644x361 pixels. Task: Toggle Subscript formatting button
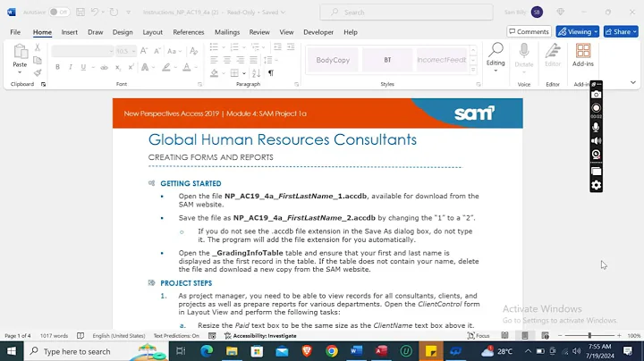pos(118,67)
